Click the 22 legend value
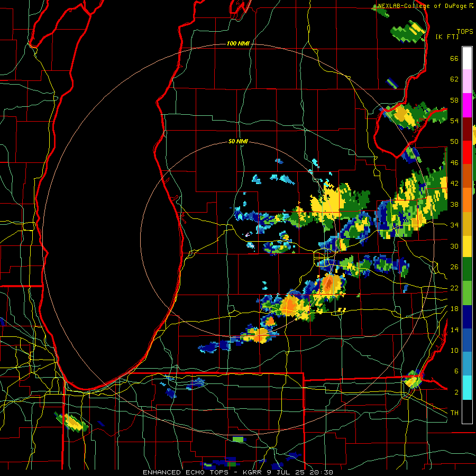Image resolution: width=476 pixels, height=476 pixels. click(x=454, y=288)
